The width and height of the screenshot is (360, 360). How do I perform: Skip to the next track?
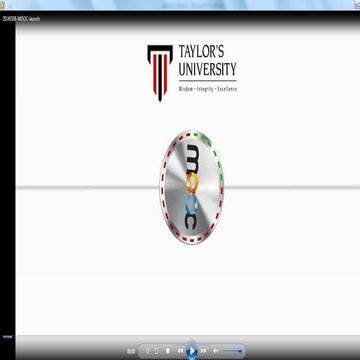203,351
